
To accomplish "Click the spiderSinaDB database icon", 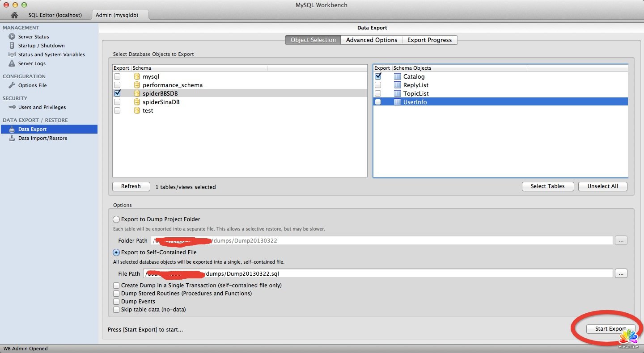I will pyautogui.click(x=137, y=102).
